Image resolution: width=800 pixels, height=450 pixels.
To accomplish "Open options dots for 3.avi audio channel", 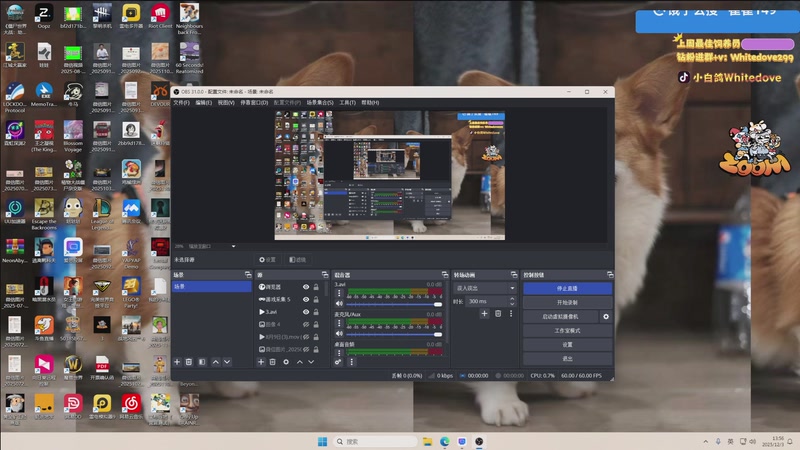I will click(339, 293).
